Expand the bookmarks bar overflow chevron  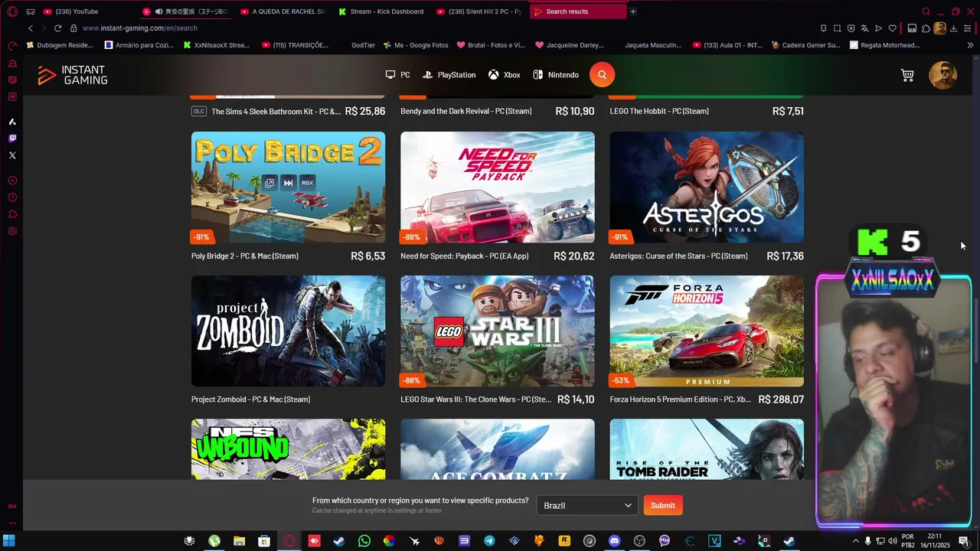click(x=970, y=45)
